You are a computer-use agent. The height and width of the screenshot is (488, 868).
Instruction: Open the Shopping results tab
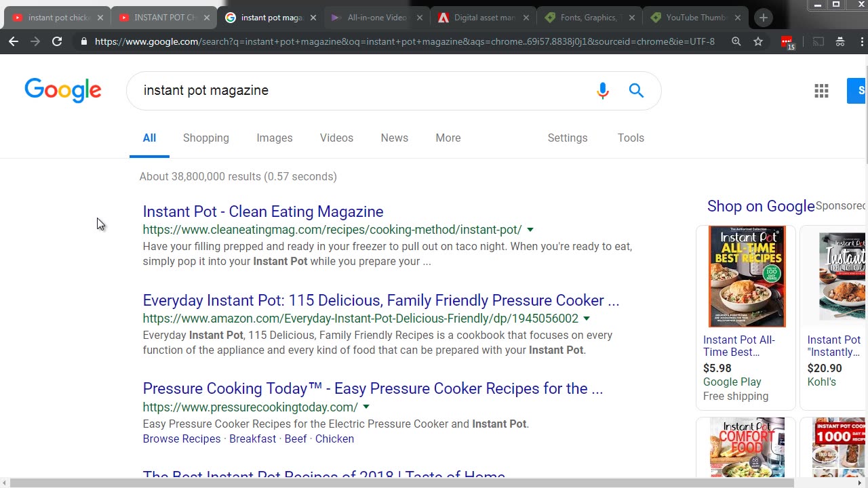tap(206, 138)
